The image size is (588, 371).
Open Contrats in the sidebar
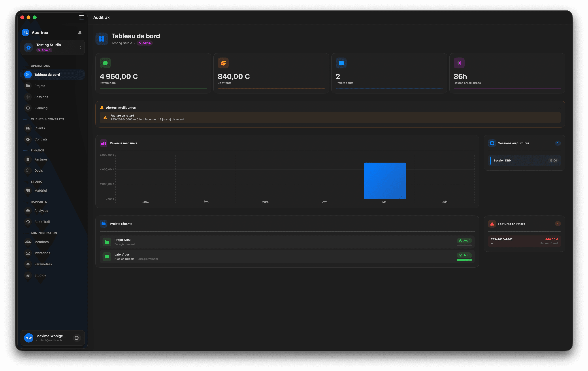pyautogui.click(x=53, y=139)
